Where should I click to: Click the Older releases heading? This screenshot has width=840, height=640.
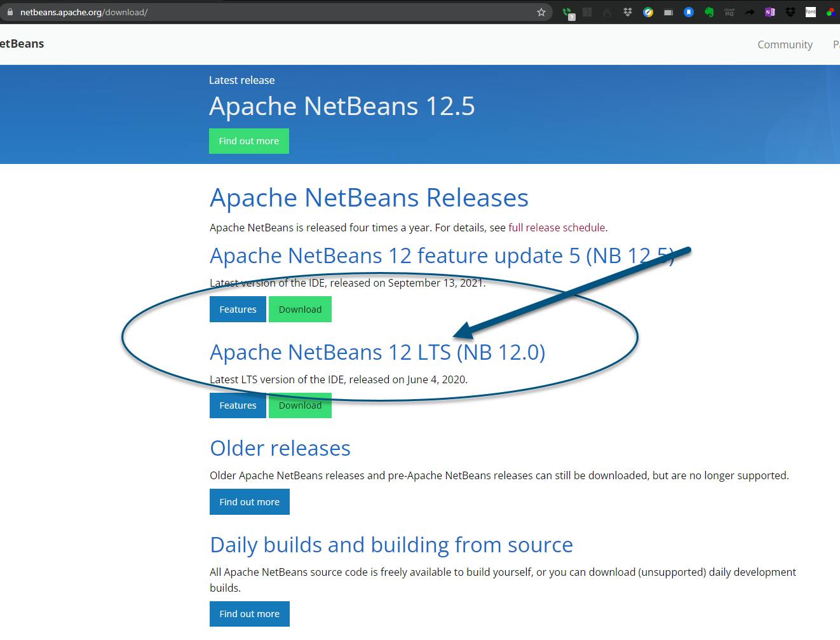click(280, 448)
